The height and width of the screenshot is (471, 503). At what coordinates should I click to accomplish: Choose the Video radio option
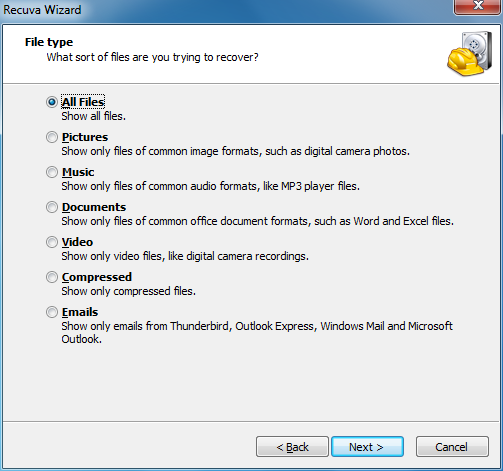point(52,242)
